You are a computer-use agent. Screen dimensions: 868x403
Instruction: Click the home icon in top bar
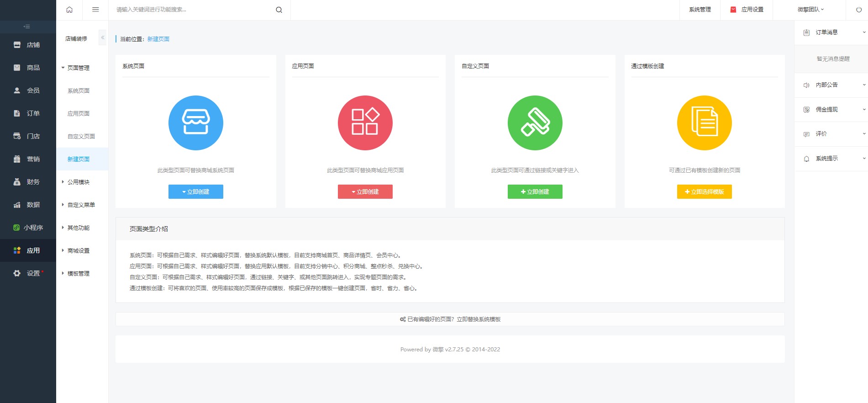pyautogui.click(x=69, y=10)
